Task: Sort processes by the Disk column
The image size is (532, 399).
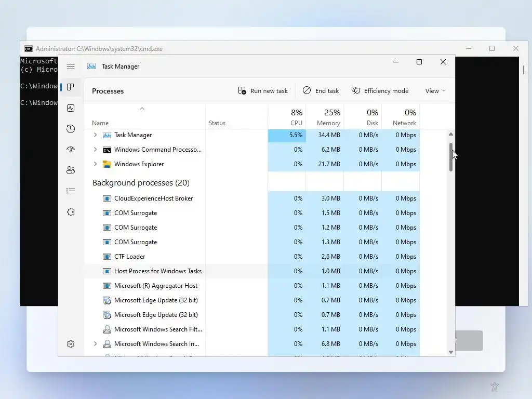Action: click(x=363, y=117)
